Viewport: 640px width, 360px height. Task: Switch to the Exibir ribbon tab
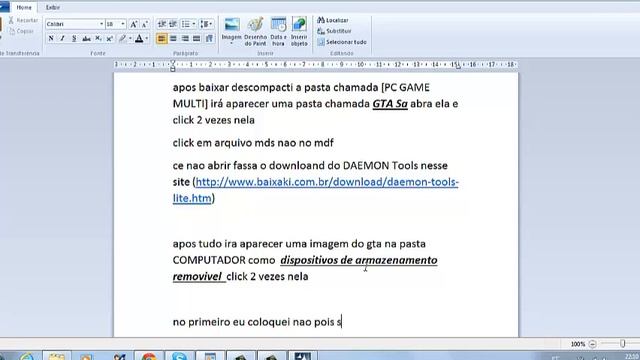pos(53,7)
